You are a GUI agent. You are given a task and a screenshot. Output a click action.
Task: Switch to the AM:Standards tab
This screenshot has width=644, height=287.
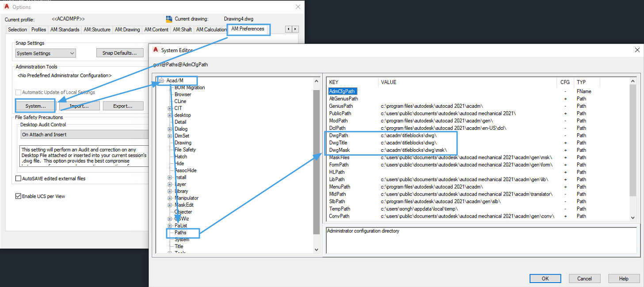65,29
